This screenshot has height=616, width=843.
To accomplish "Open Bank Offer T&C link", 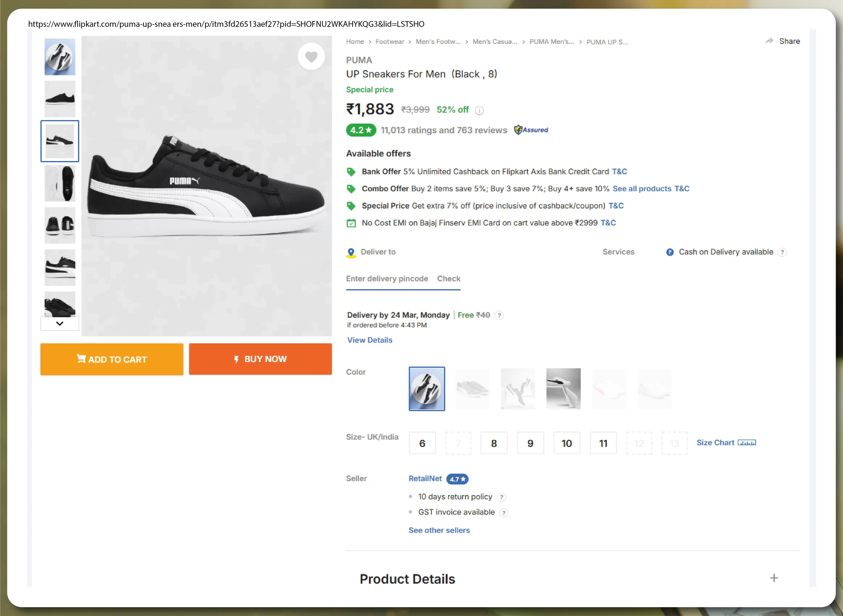I will [x=619, y=171].
